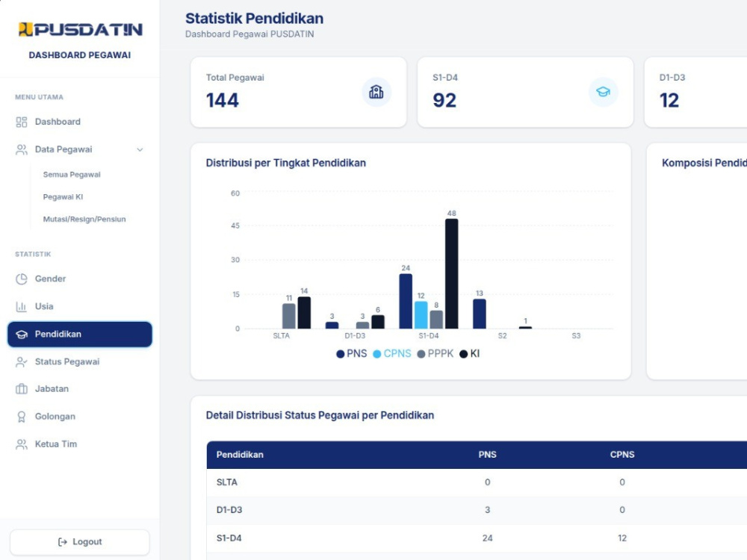The image size is (747, 560).
Task: Click PNS value 24 in S1-D4 row
Action: (487, 538)
